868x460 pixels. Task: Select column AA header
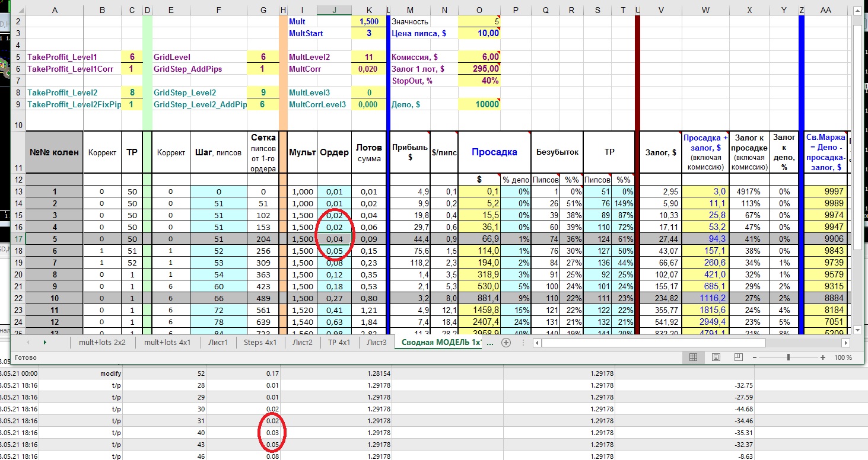click(825, 10)
